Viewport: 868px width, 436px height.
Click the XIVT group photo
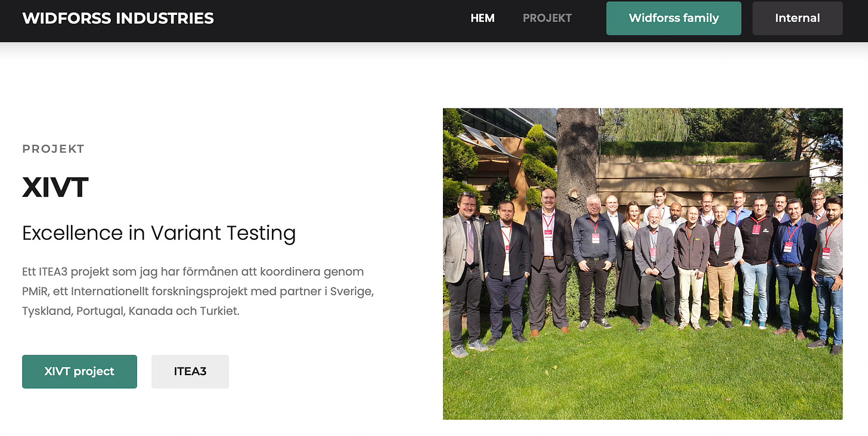point(643,264)
